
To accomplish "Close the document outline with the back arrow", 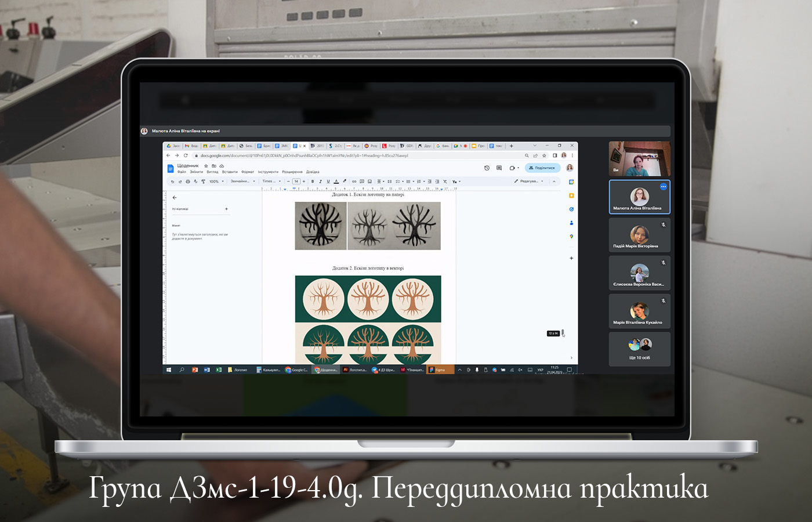I will click(174, 198).
